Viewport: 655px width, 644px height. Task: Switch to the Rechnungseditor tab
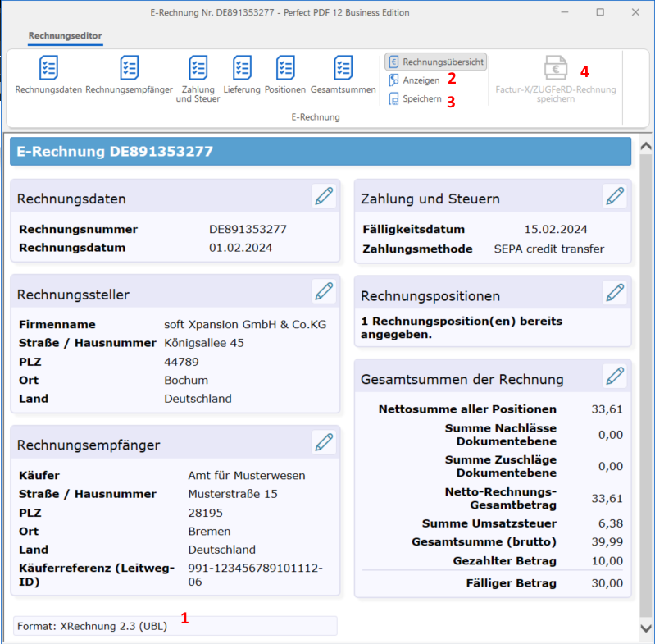[65, 36]
